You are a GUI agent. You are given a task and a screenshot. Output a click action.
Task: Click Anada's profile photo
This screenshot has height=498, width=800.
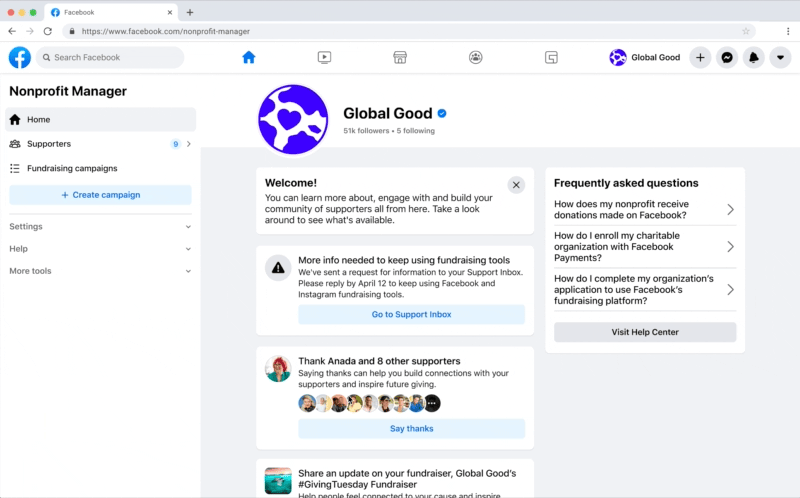pyautogui.click(x=278, y=369)
